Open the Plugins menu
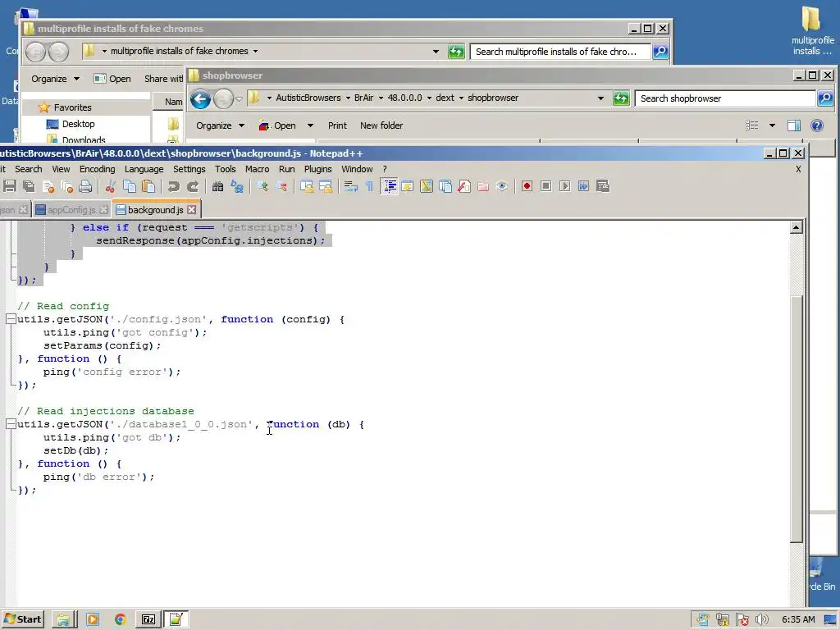The image size is (840, 630). coord(317,169)
